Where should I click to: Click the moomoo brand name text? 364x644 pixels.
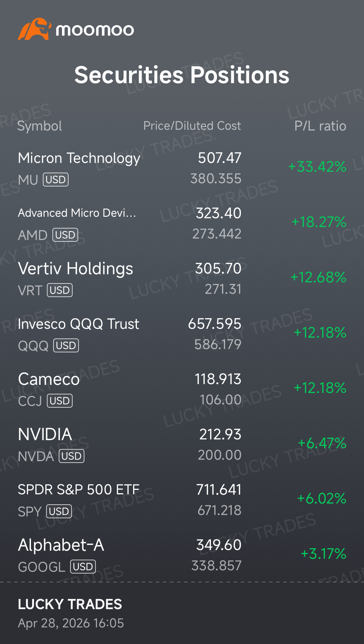tap(95, 30)
